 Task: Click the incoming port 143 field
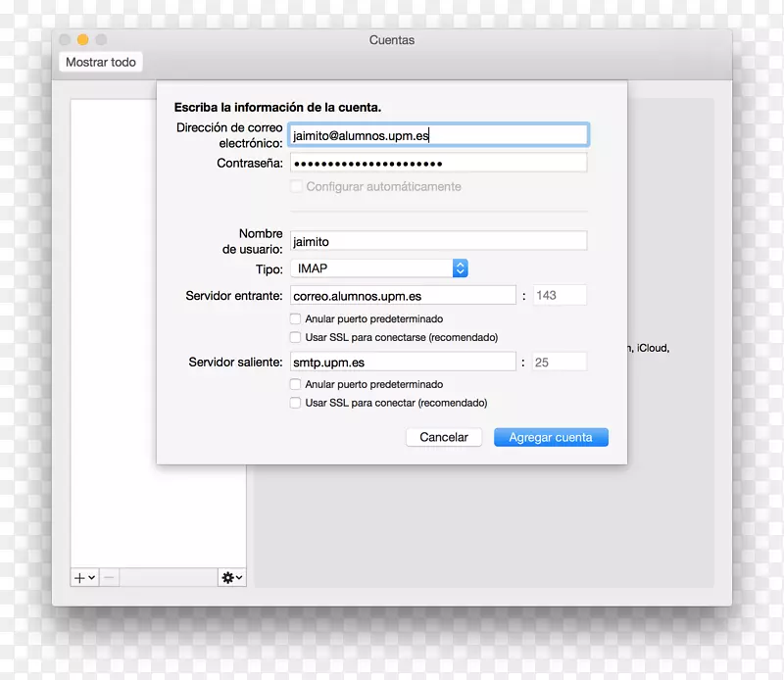pos(560,296)
